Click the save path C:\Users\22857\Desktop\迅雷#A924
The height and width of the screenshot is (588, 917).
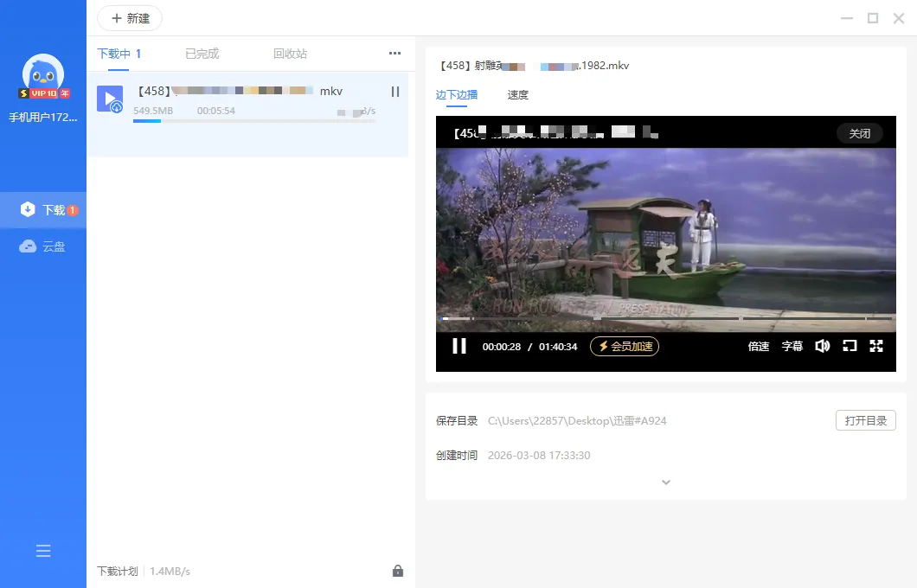(x=577, y=421)
